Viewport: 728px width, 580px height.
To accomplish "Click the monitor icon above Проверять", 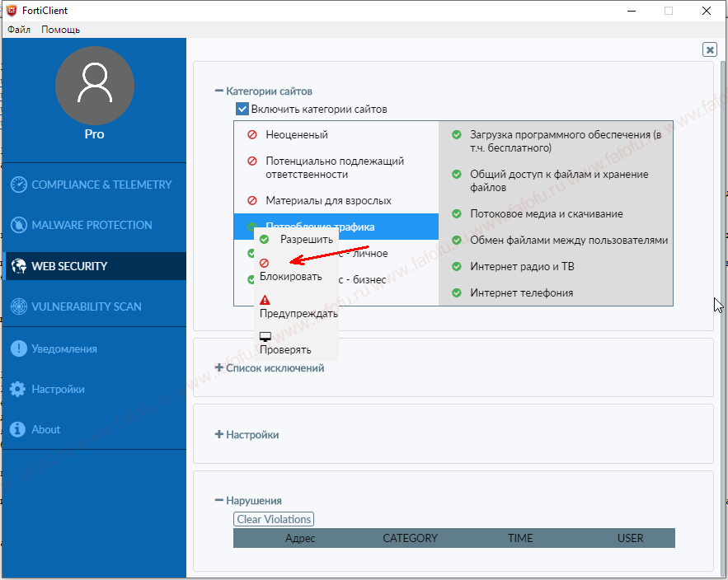I will (x=265, y=336).
